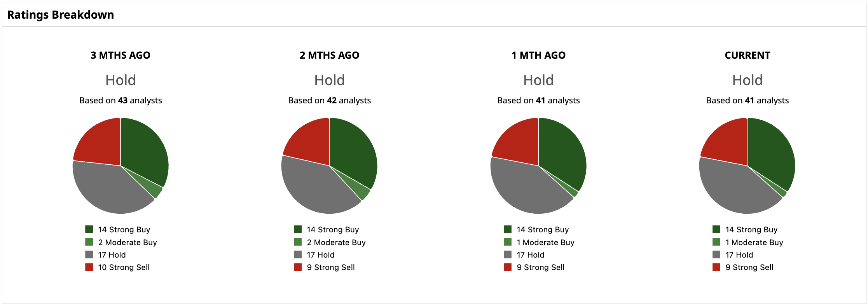Select the Moderate Buy swatch in 2 MTHS AGO legend
The width and height of the screenshot is (868, 305).
coord(298,242)
